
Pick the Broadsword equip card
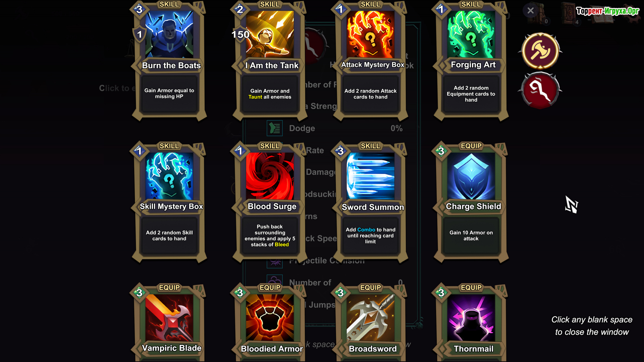(370, 323)
